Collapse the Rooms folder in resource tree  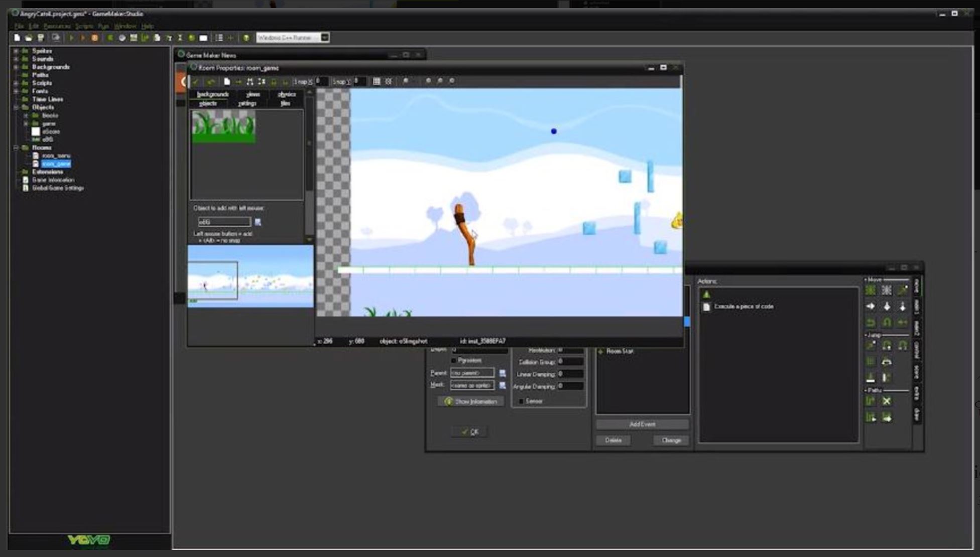pos(16,148)
